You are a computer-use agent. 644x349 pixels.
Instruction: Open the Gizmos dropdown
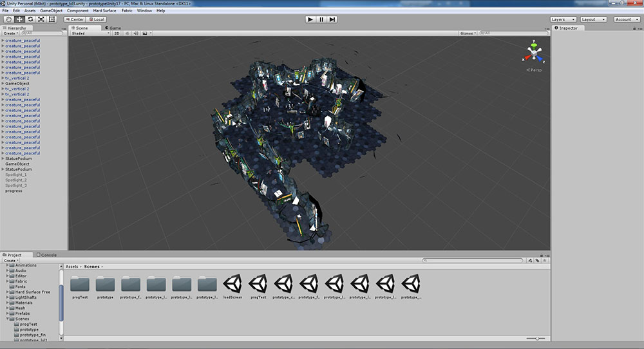click(468, 33)
